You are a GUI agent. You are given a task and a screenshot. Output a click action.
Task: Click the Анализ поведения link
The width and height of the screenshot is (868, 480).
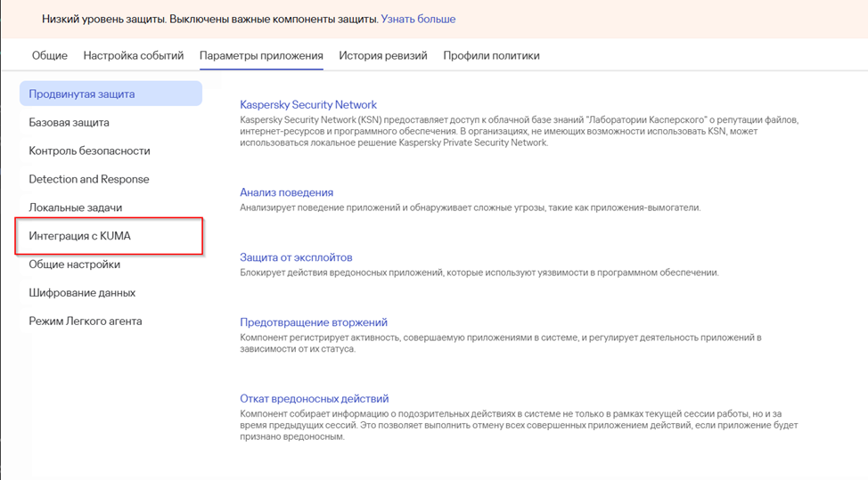click(286, 192)
